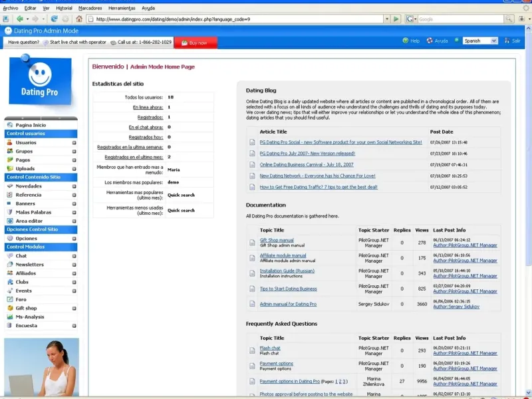
Task: Open the En linea ahora statistic link
Action: point(148,107)
